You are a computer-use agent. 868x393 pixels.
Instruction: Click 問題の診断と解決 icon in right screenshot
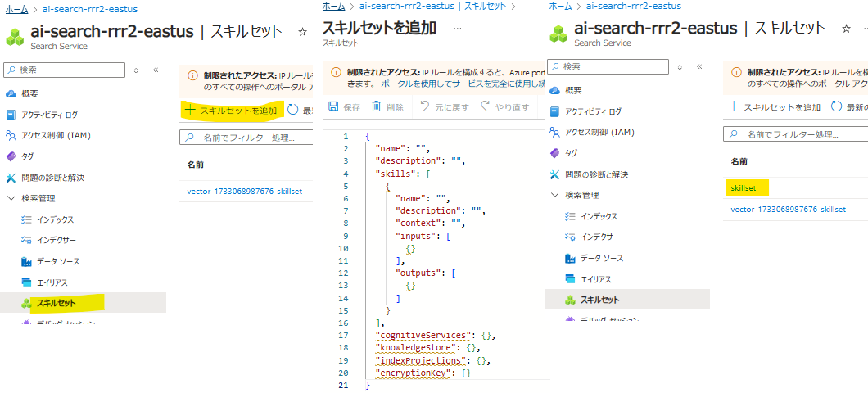click(555, 174)
